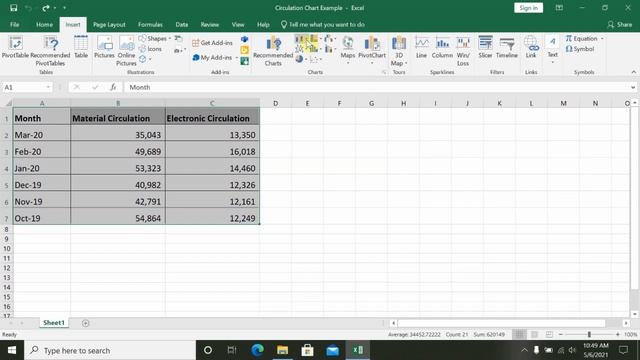Switch to the Page Layout tab
This screenshot has width=640, height=360.
109,24
